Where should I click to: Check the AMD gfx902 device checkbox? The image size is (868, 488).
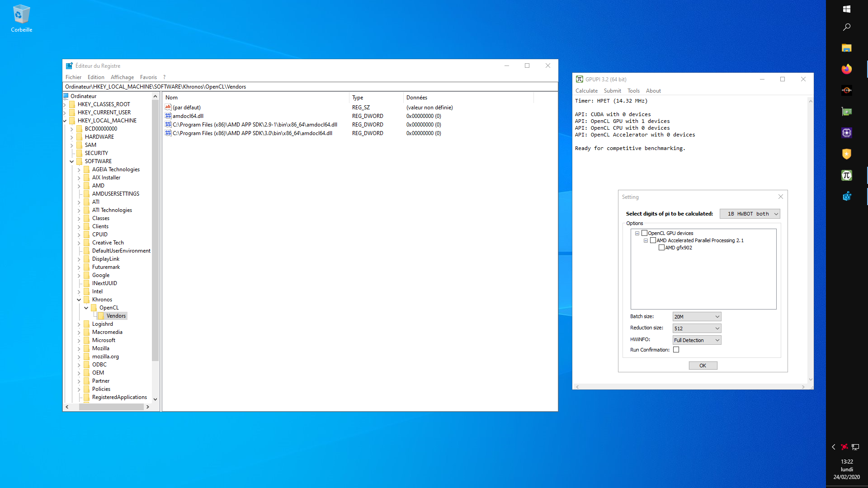pyautogui.click(x=662, y=248)
